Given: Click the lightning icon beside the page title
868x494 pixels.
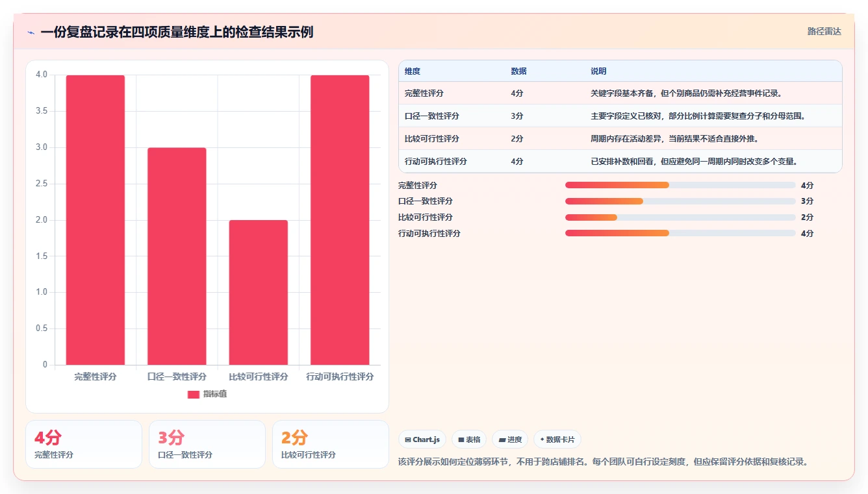Looking at the screenshot, I should [x=31, y=32].
